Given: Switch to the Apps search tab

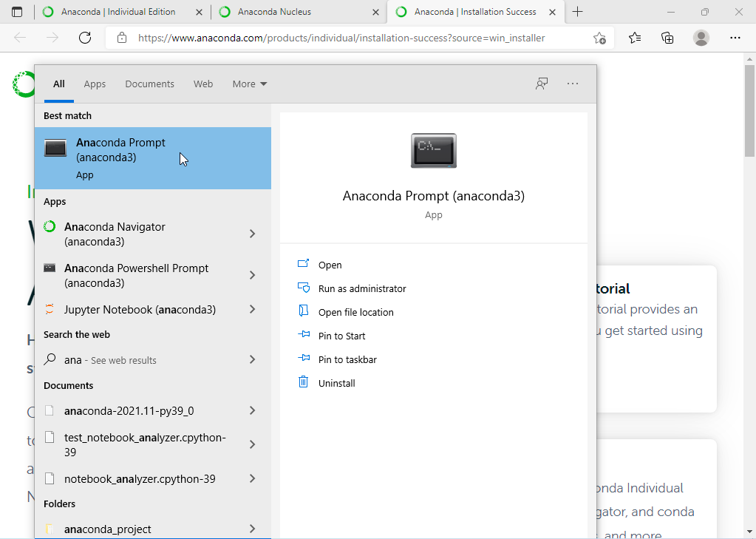Looking at the screenshot, I should 95,84.
